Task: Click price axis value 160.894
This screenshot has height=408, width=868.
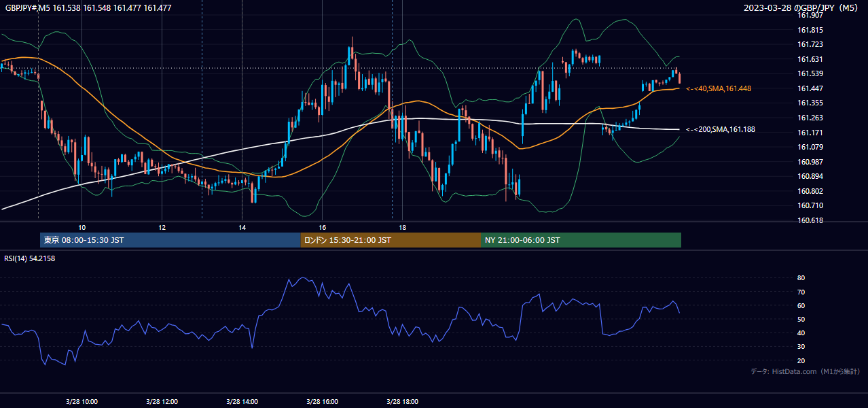Action: (x=810, y=176)
